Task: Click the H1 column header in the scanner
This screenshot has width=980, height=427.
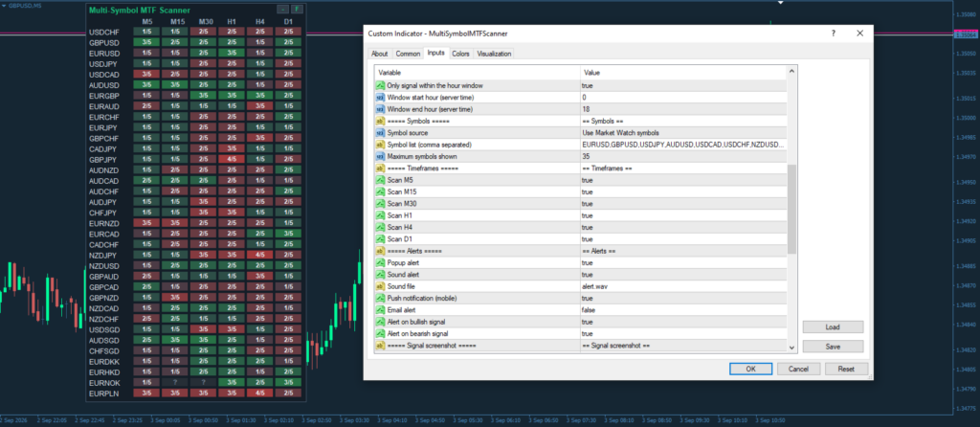Action: click(232, 22)
